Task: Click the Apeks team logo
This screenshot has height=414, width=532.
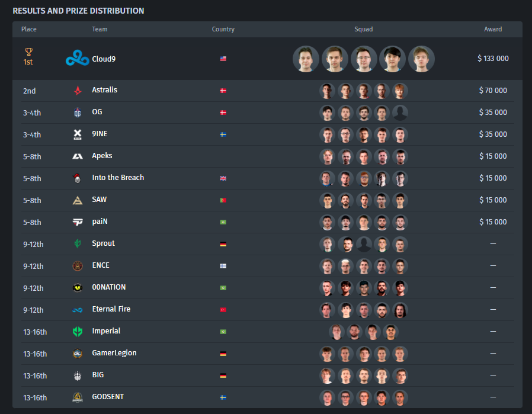Action: (78, 156)
